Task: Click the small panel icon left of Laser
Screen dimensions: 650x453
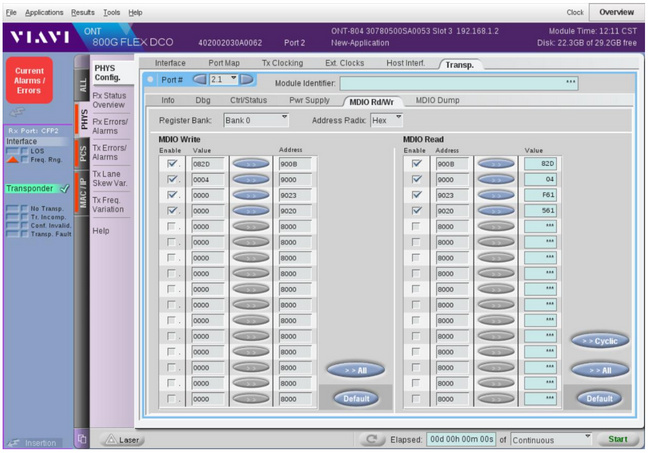Action: pos(82,439)
